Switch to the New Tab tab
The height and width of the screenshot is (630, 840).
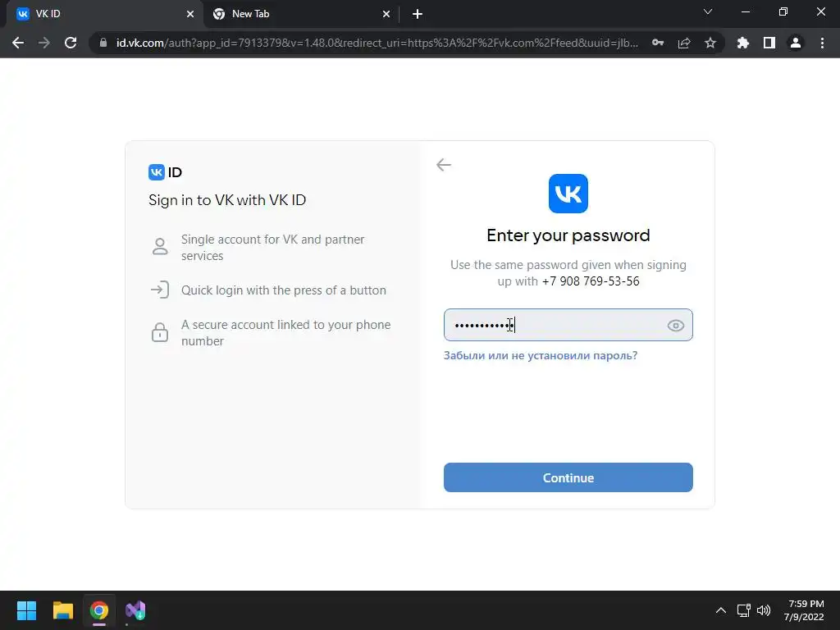click(x=300, y=14)
